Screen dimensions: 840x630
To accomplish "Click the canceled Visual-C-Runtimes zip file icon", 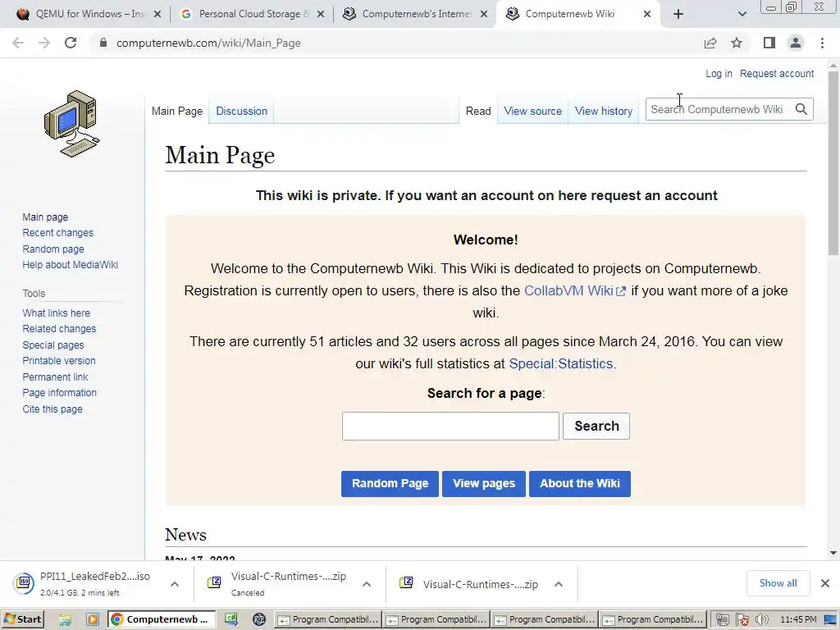I will pos(214,582).
